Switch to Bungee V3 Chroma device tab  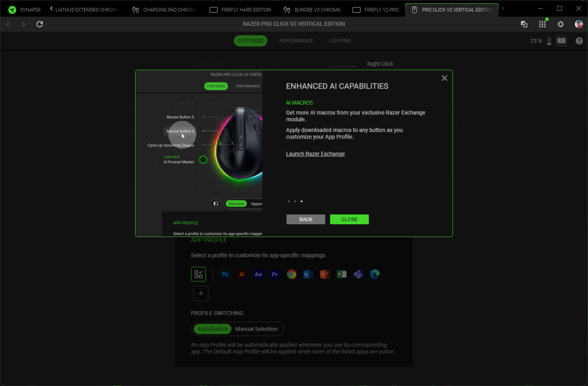312,10
